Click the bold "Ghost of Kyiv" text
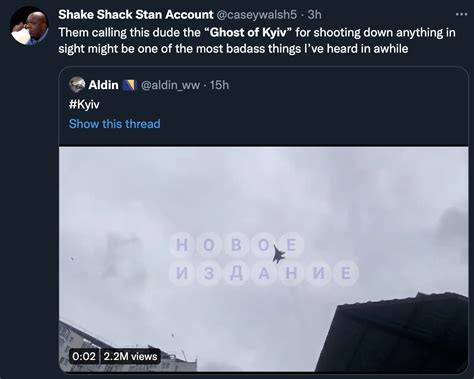Screen dimensions: 474x379 tap(248, 32)
